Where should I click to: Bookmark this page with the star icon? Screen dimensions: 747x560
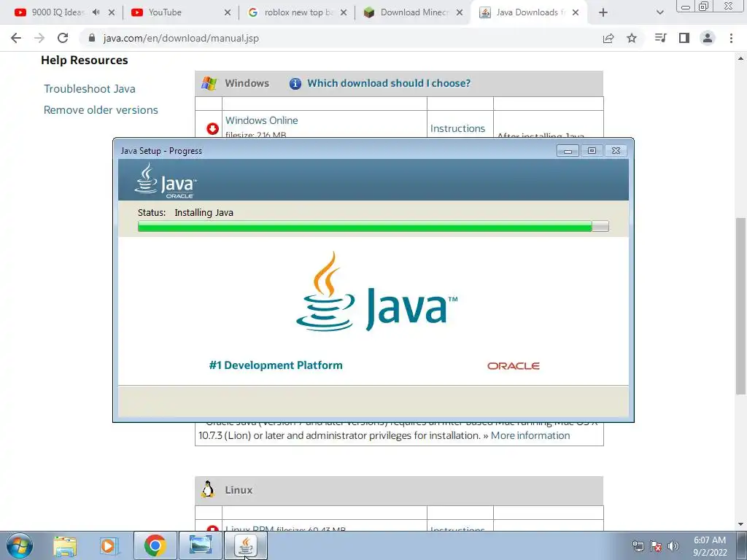pyautogui.click(x=632, y=38)
